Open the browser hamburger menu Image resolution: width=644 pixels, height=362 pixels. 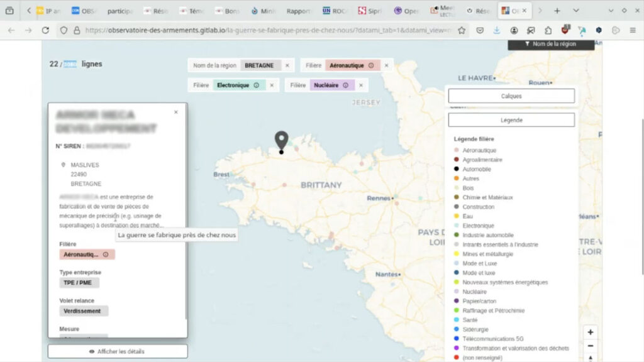tap(633, 30)
